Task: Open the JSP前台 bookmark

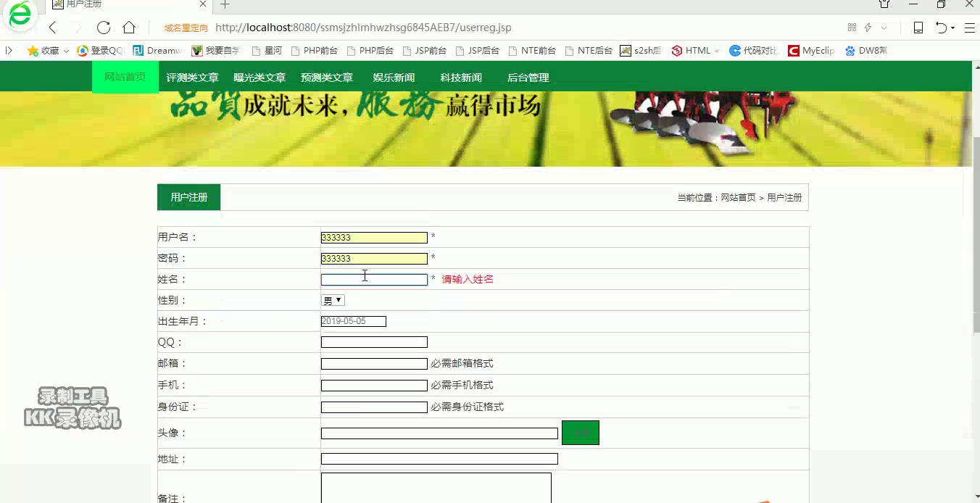Action: click(424, 51)
